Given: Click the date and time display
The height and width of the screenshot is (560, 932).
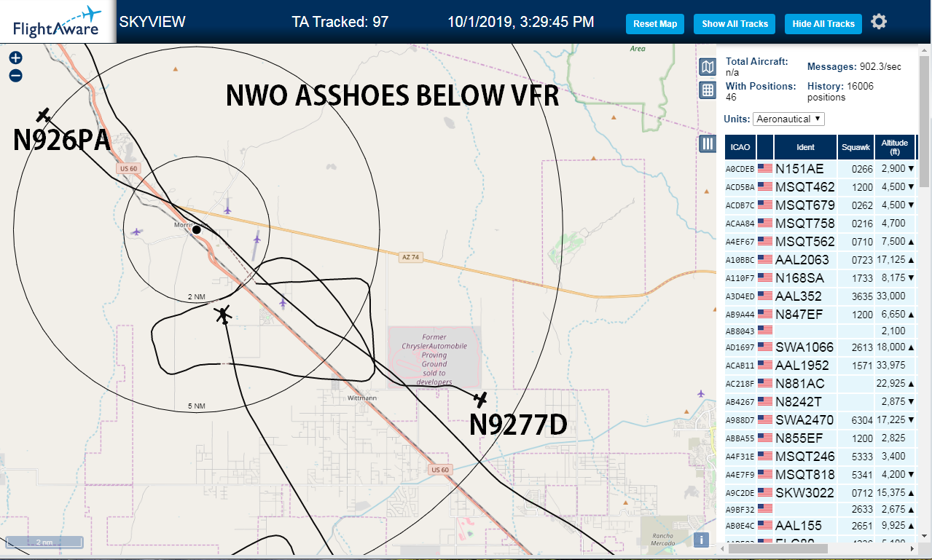Looking at the screenshot, I should pyautogui.click(x=520, y=22).
